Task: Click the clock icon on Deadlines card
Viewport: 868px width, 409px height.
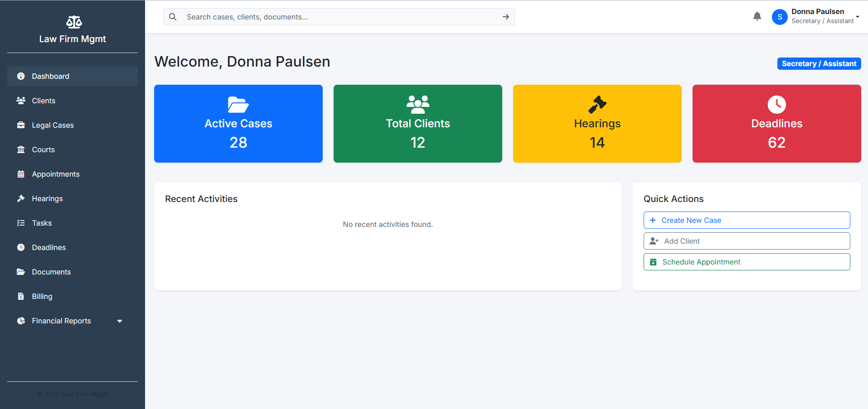Action: (777, 105)
